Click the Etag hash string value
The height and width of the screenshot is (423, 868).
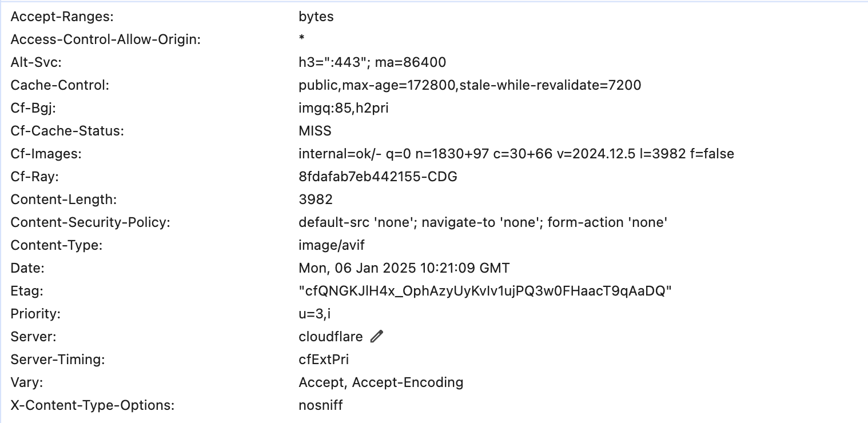[485, 291]
